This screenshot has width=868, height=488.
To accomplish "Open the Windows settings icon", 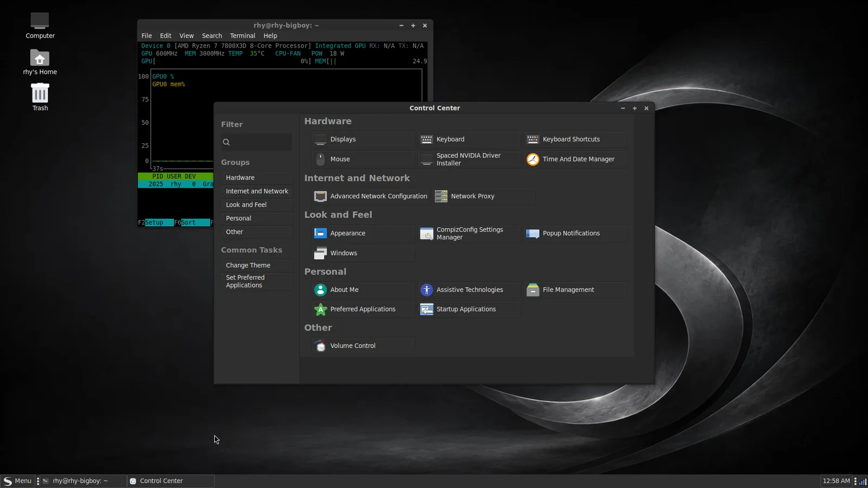I will (321, 253).
